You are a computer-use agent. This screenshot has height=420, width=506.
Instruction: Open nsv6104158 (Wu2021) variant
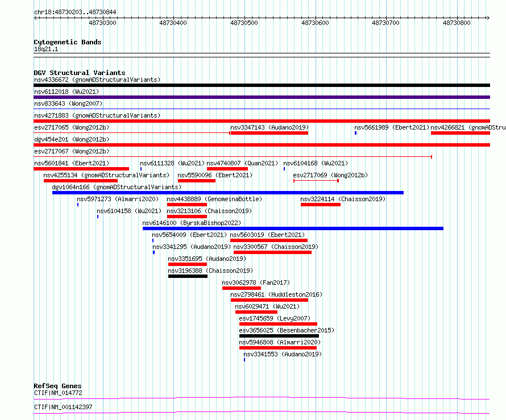point(129,211)
